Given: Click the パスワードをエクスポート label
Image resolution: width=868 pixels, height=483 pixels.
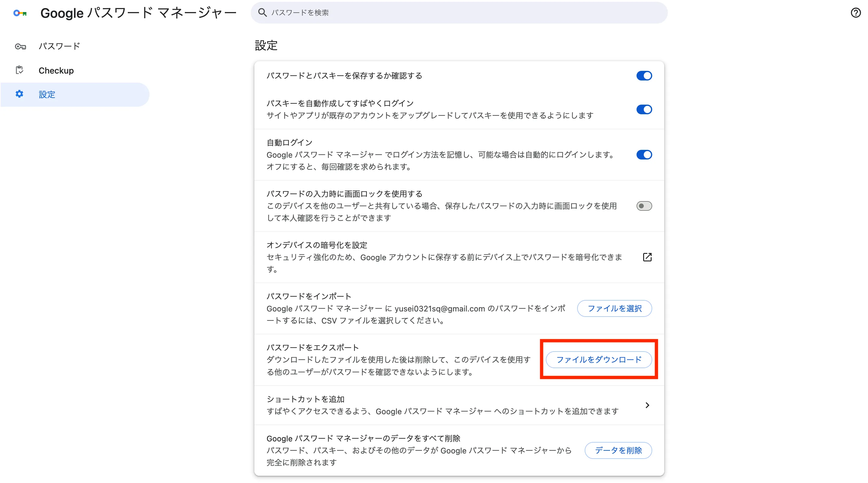Looking at the screenshot, I should pos(312,347).
